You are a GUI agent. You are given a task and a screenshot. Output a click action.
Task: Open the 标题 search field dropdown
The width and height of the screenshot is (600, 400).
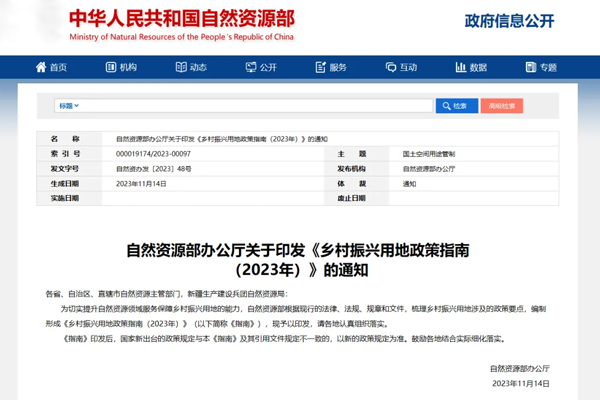68,105
